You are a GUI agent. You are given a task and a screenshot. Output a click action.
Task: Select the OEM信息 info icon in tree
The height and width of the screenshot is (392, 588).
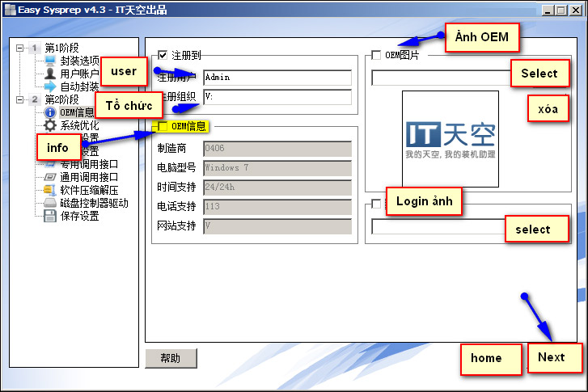click(50, 112)
